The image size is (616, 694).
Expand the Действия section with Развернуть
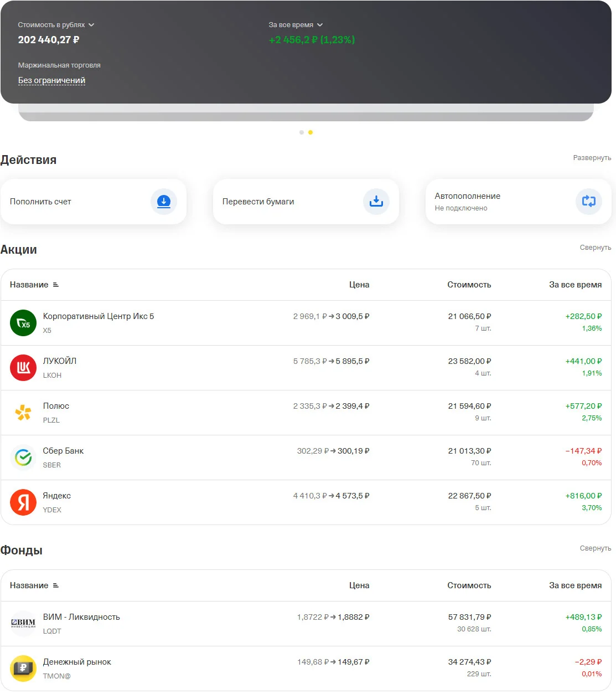click(x=592, y=158)
